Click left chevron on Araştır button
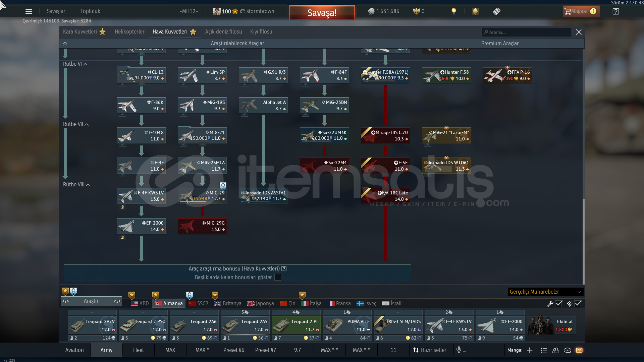This screenshot has width=644, height=362. [x=65, y=301]
